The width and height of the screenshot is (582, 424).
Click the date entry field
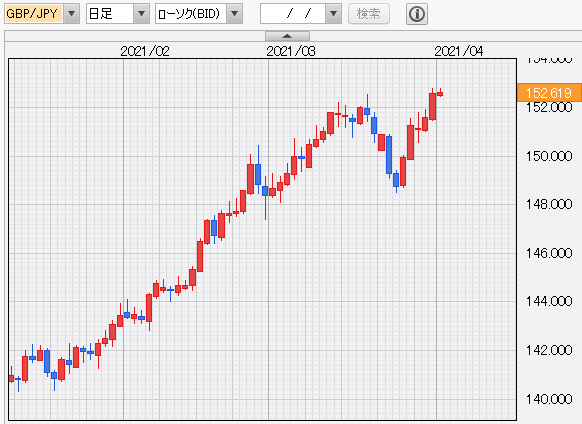click(293, 14)
